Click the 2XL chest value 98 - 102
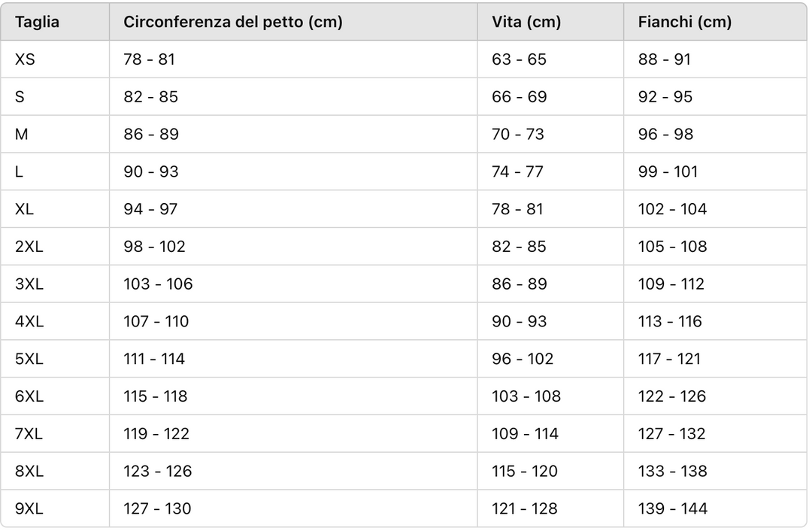The image size is (812, 531). (x=154, y=246)
